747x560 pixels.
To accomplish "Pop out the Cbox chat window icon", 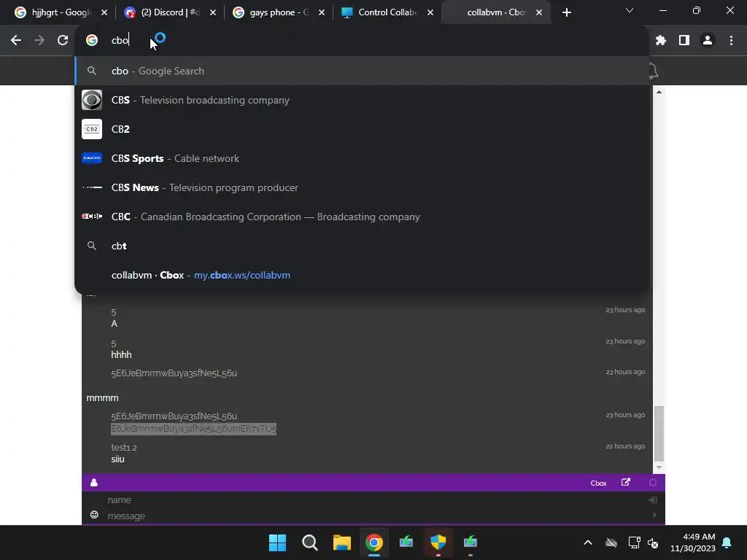I will tap(626, 483).
